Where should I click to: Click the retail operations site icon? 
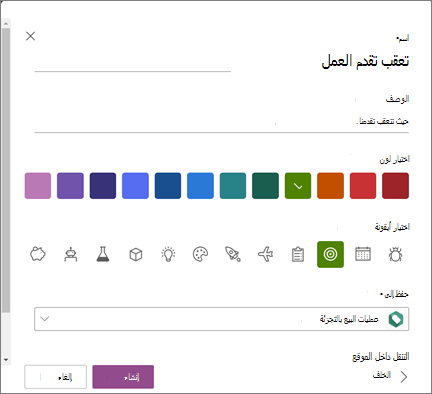pos(396,319)
